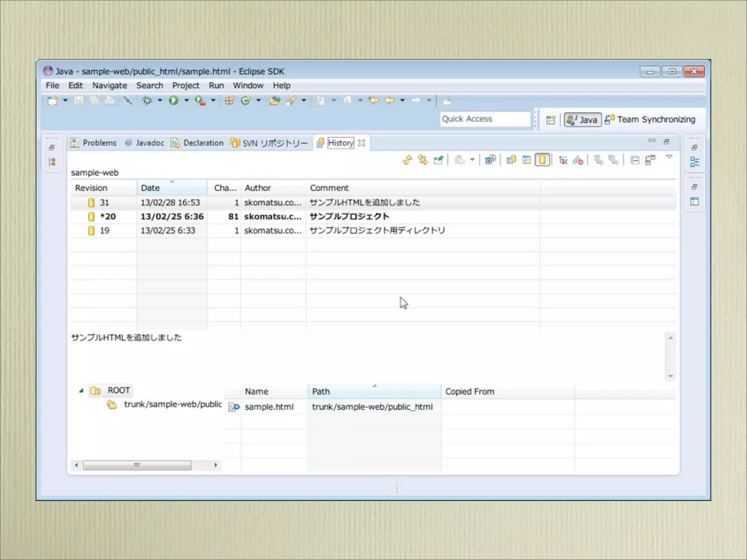747x560 pixels.
Task: Toggle the local and remote revisions mode icon
Action: [x=511, y=160]
